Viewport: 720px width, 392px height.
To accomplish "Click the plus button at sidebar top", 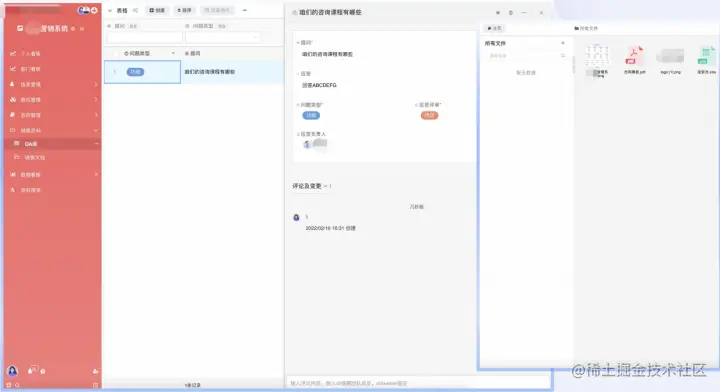I will 94,10.
